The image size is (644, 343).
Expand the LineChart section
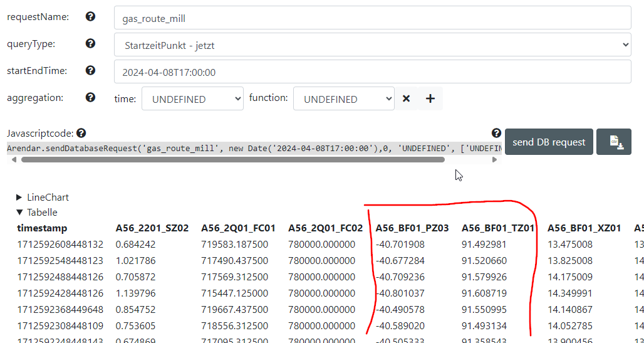click(x=43, y=198)
